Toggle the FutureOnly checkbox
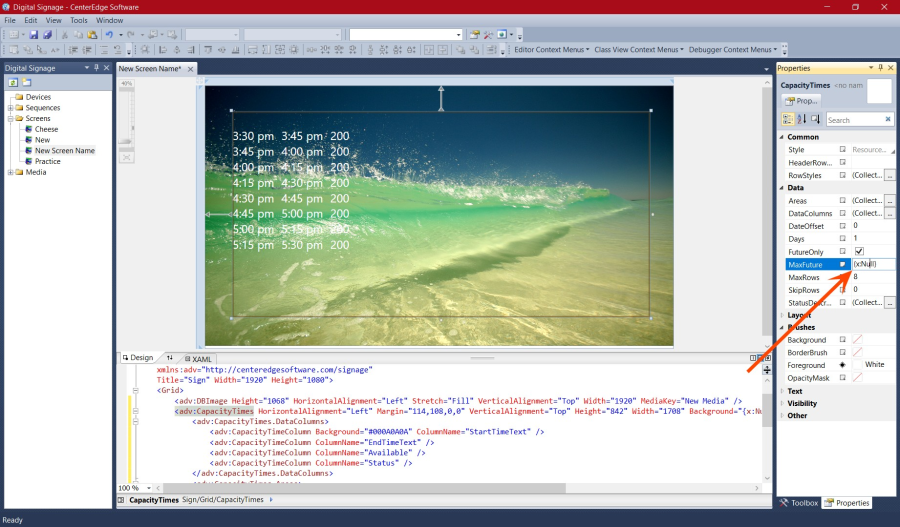Viewport: 900px width, 527px height. [x=858, y=251]
